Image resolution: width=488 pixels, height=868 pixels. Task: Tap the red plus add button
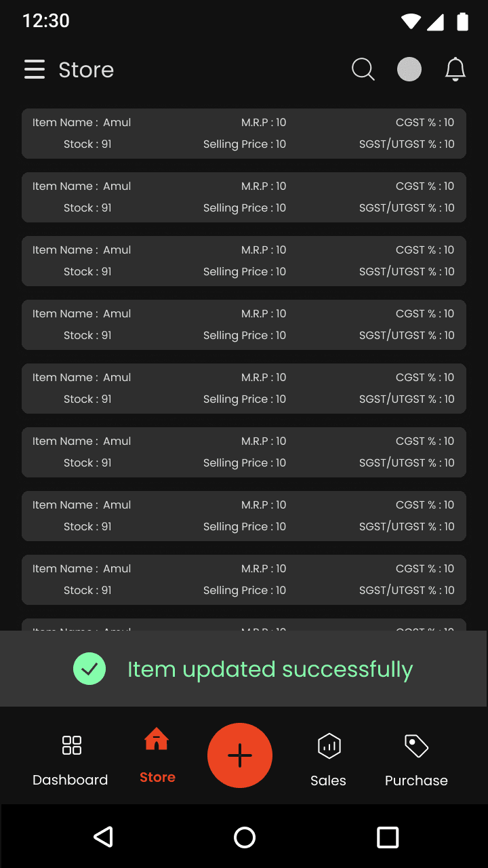coord(240,755)
